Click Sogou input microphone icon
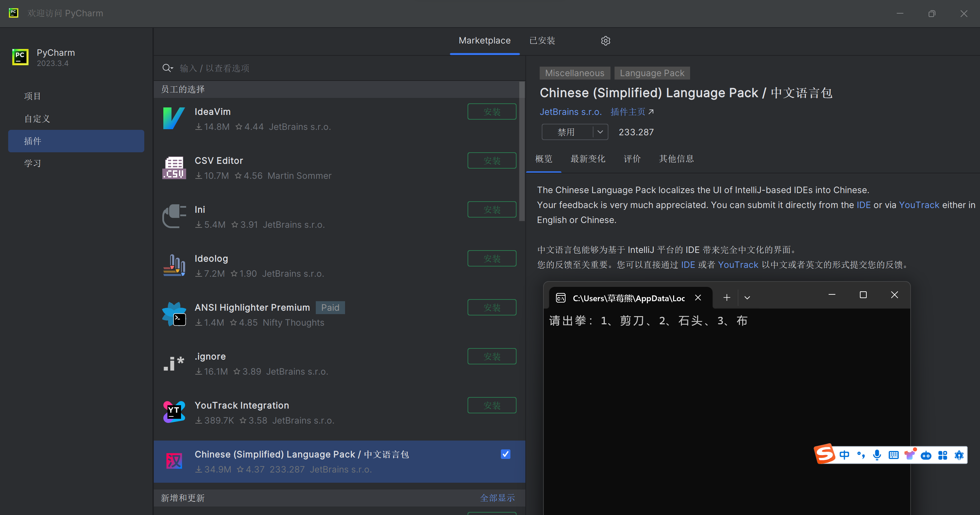The width and height of the screenshot is (980, 515). pyautogui.click(x=877, y=455)
